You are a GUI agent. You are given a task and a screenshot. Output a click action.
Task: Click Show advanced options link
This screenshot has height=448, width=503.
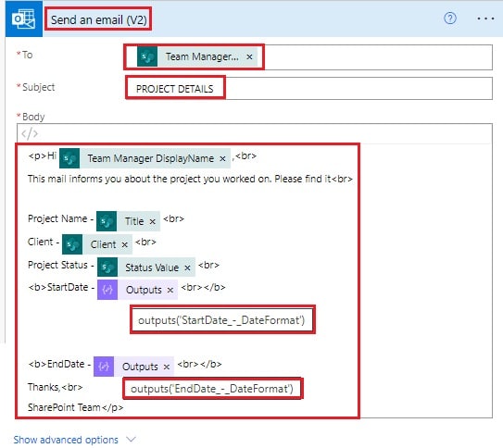point(66,440)
